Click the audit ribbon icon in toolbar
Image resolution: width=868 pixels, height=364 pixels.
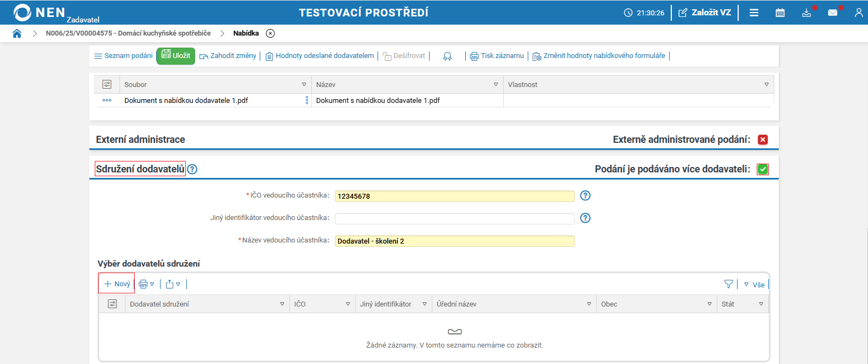click(x=448, y=56)
